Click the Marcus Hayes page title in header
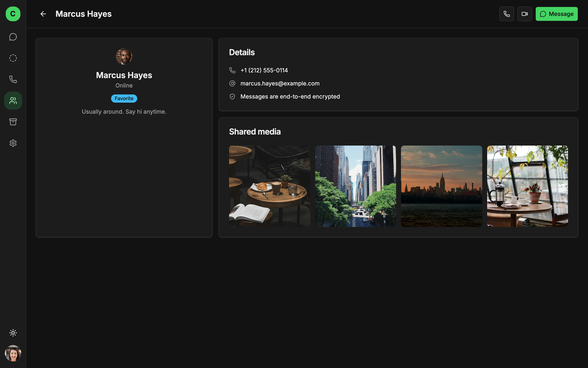Viewport: 588px width, 368px height. [x=84, y=14]
